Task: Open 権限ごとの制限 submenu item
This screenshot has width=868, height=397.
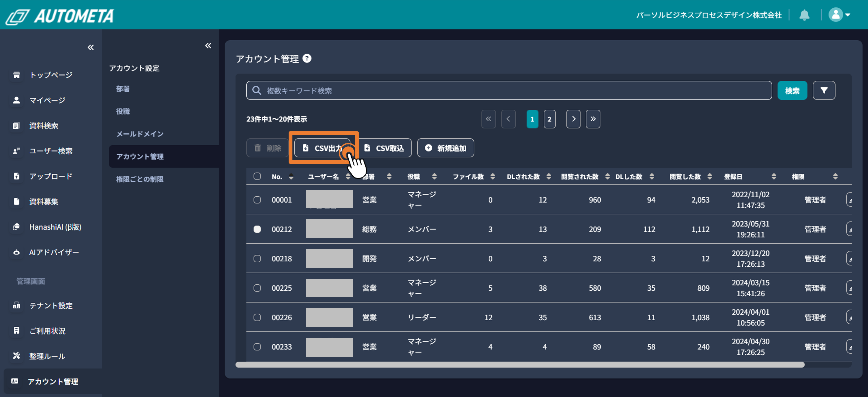Action: 140,179
